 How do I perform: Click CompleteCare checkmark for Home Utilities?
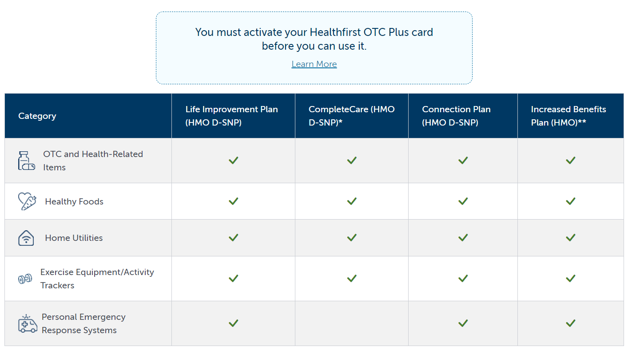[x=352, y=238]
